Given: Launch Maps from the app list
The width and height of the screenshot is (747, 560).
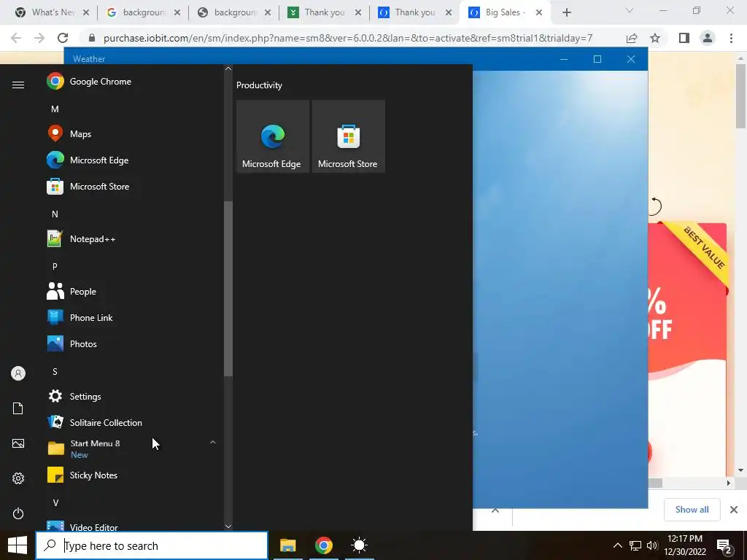Looking at the screenshot, I should click(133, 134).
